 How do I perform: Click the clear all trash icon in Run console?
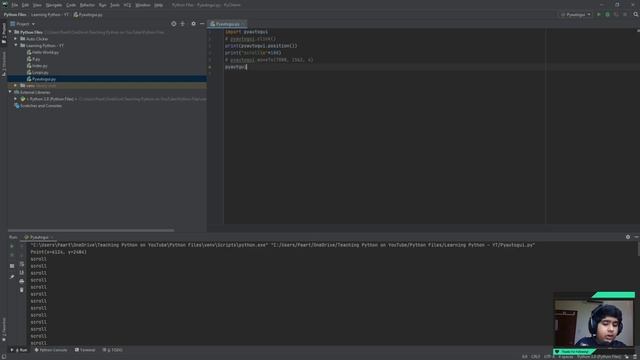[x=22, y=290]
